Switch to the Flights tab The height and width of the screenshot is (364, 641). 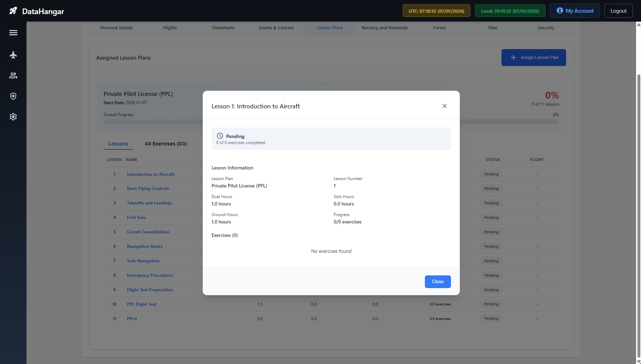(170, 28)
